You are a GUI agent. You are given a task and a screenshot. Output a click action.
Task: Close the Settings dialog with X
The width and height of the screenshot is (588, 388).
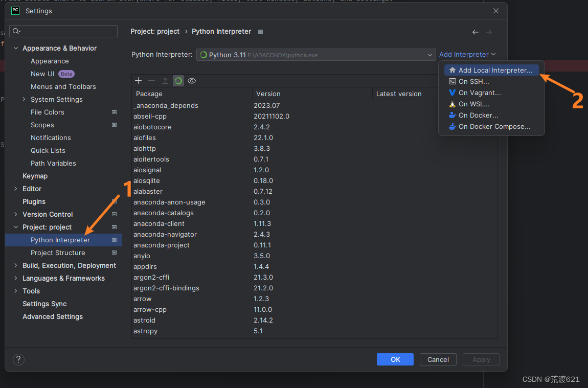496,11
